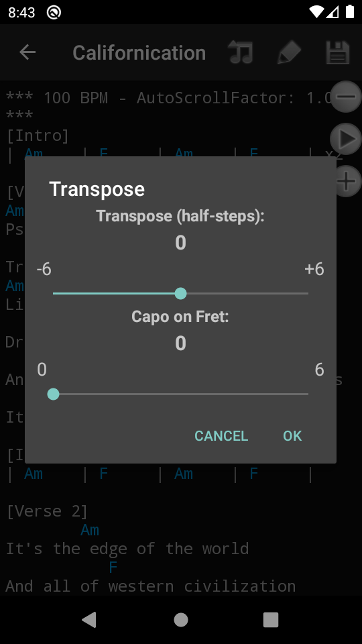Tap the floppy disk save icon
Image resolution: width=362 pixels, height=644 pixels.
338,52
